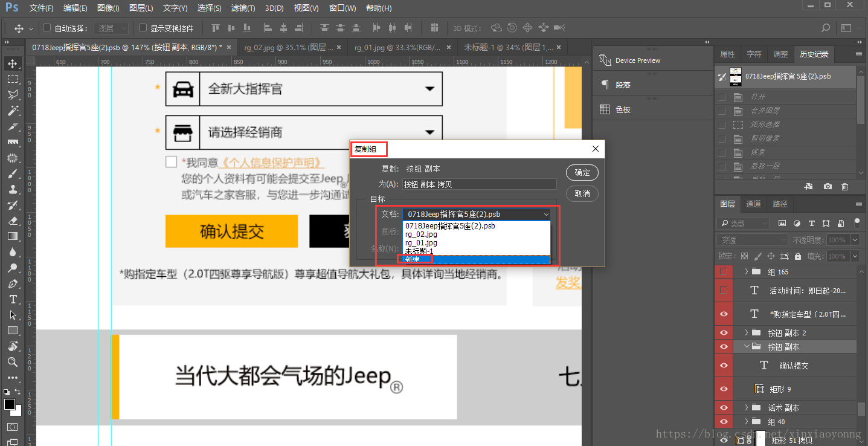This screenshot has height=446, width=868.
Task: Hide the *购指定车型 text layer
Action: [724, 314]
